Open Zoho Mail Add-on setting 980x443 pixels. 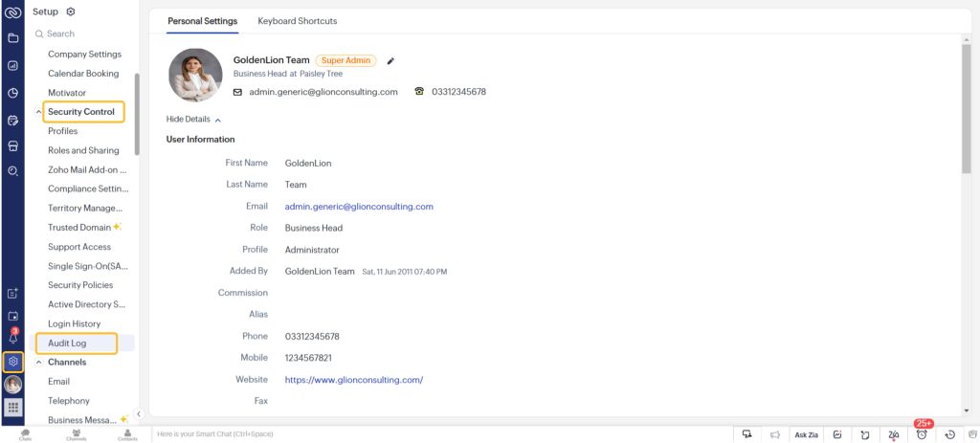tap(87, 170)
